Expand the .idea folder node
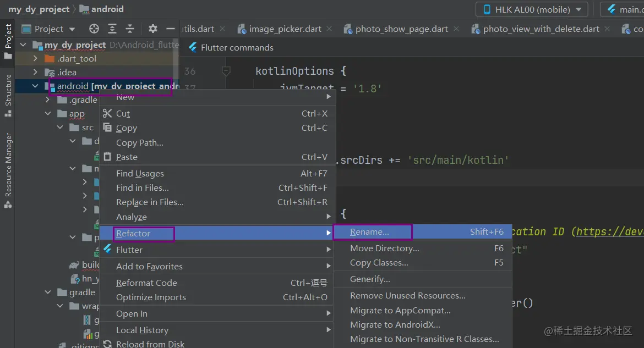Viewport: 644px width, 348px height. pos(36,72)
